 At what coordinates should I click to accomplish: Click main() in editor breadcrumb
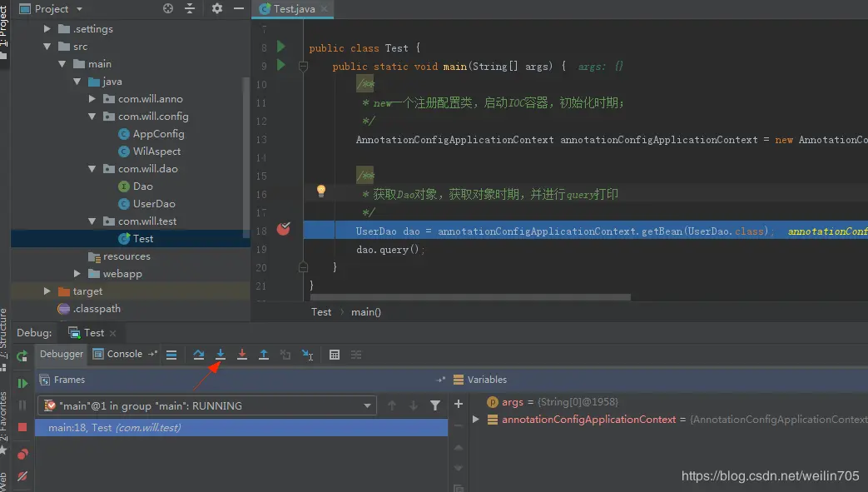[x=366, y=312]
